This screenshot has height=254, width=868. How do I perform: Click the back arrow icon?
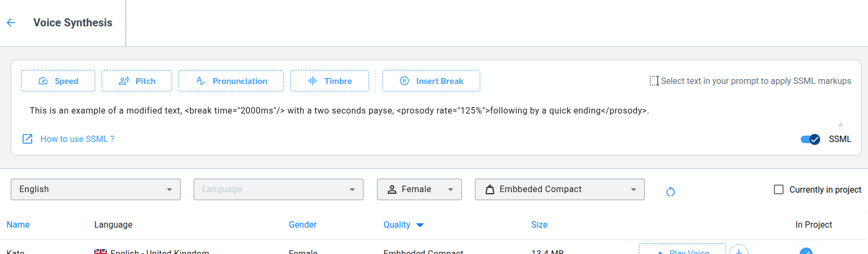[11, 23]
